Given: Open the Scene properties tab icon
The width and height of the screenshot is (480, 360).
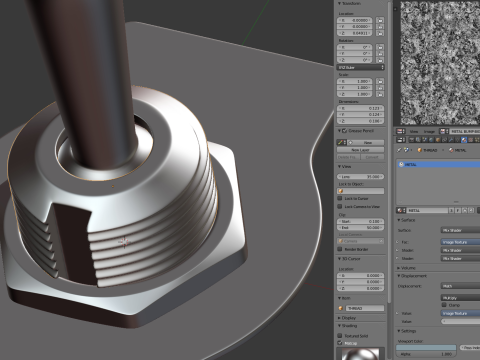Looking at the screenshot, I should (x=425, y=140).
